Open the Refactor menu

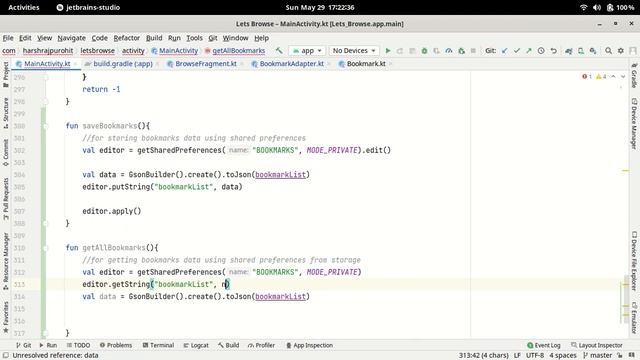click(127, 38)
